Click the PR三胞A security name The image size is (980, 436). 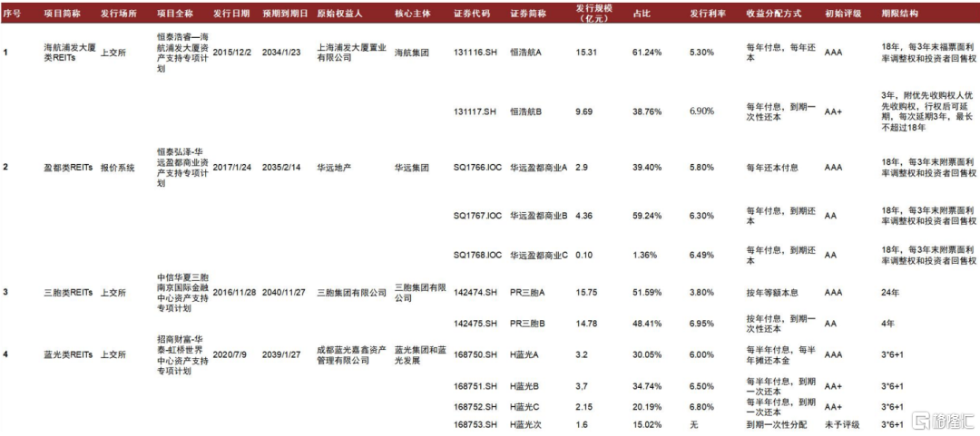click(x=528, y=293)
